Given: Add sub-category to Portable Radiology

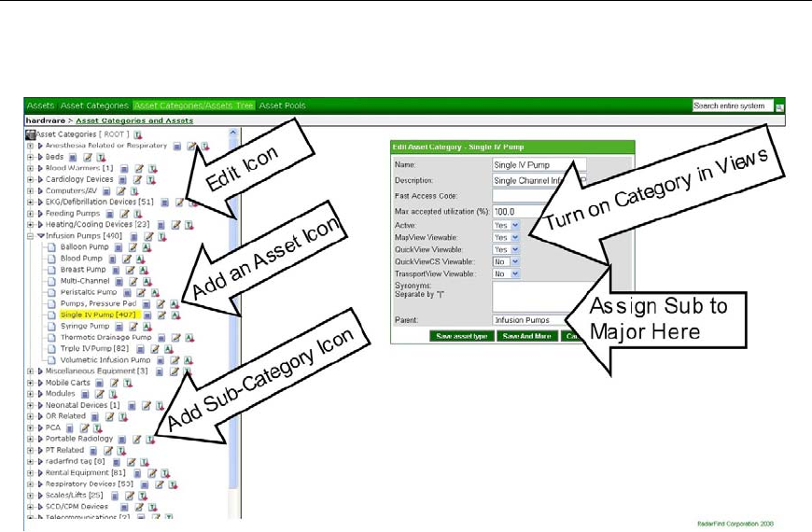Looking at the screenshot, I should (x=150, y=440).
